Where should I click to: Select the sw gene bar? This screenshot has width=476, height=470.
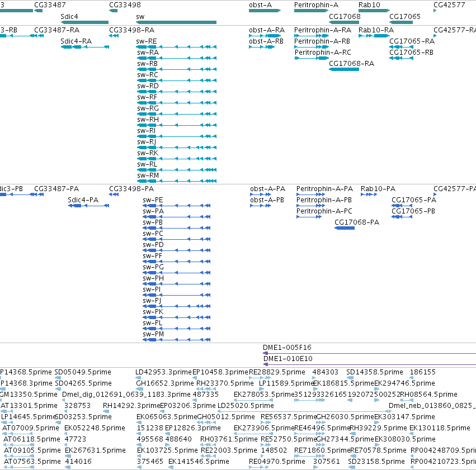[176, 22]
